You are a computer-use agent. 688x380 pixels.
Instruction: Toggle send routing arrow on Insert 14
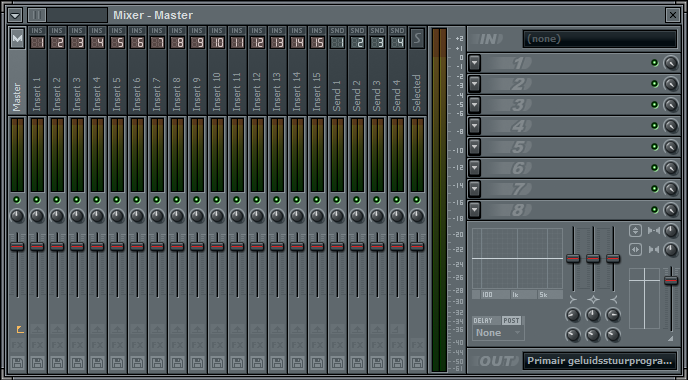tap(297, 329)
